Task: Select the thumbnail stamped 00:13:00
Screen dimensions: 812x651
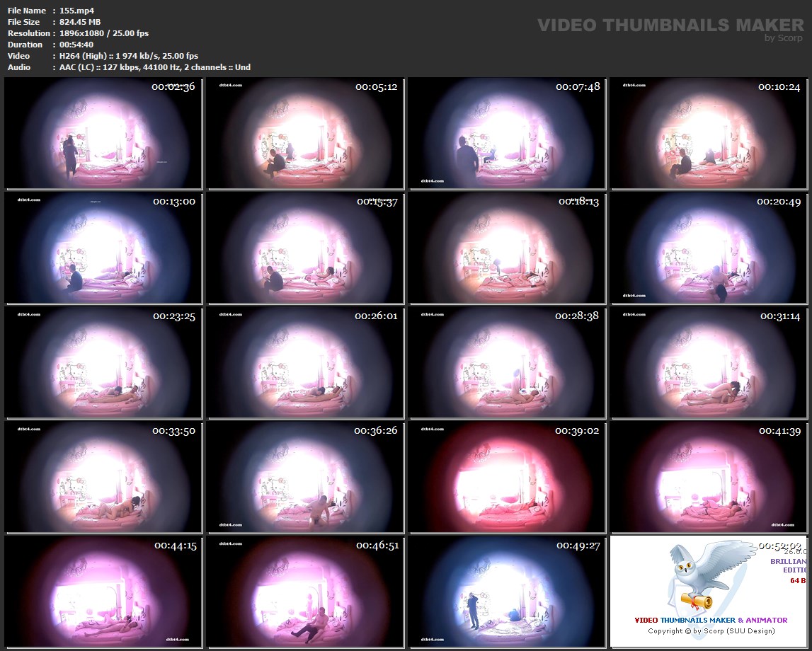Action: [x=103, y=248]
